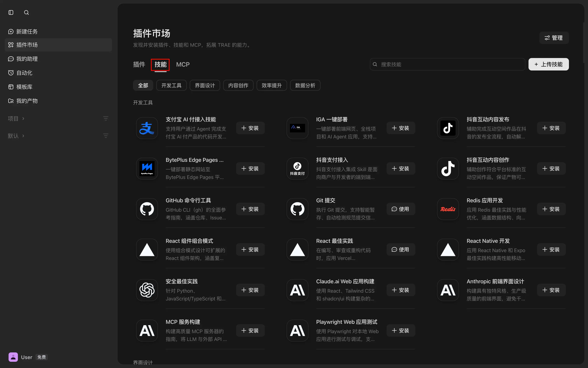Select the 技能 tab
588x368 pixels.
coord(160,65)
